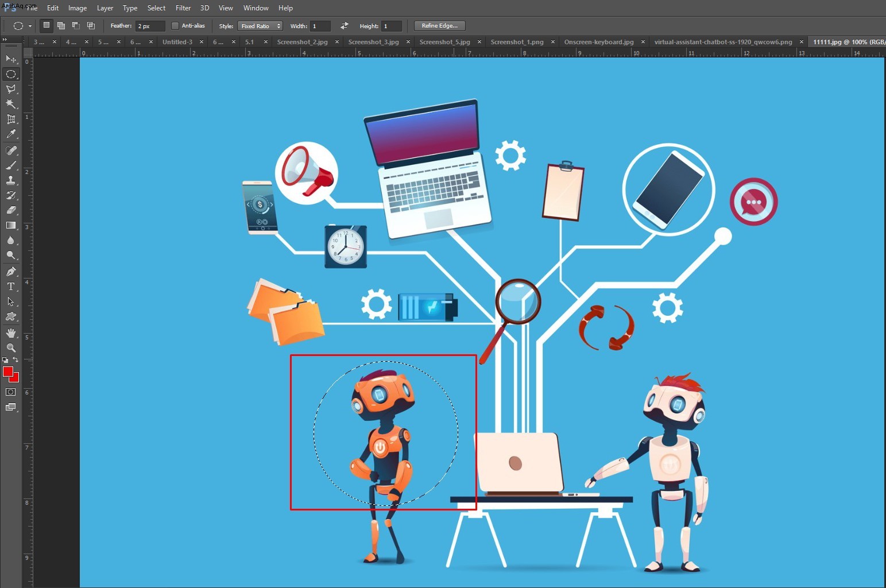
Task: Switch to the 5.1 document tab
Action: coord(249,42)
